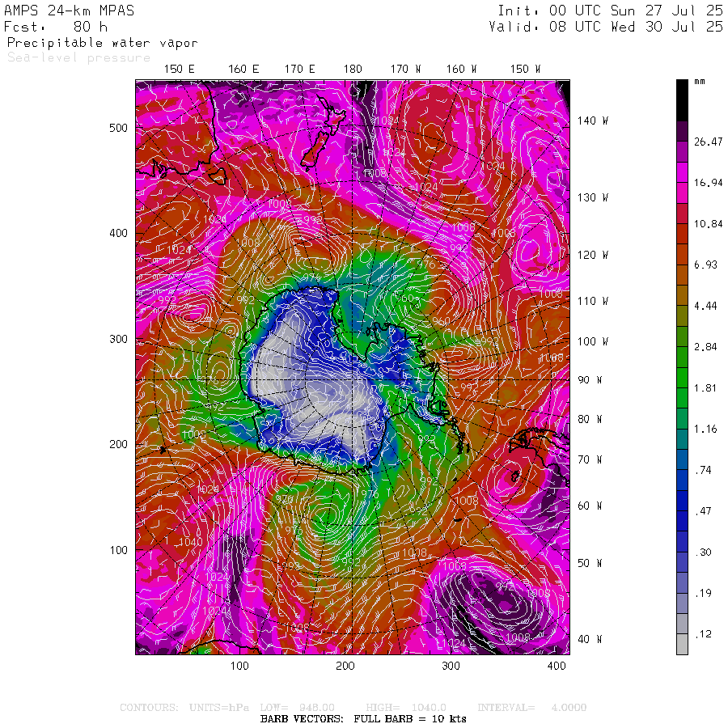Click the "90 W" longitude label
This screenshot has height=728, width=728.
click(590, 380)
